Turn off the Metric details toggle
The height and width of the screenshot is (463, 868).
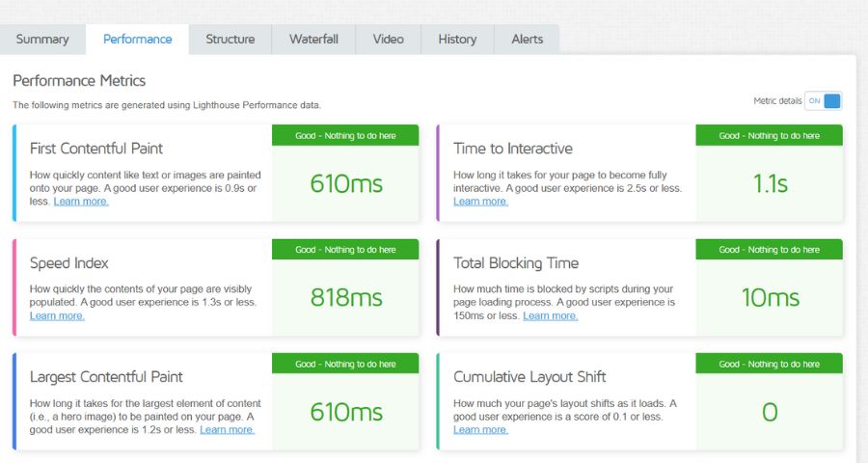(x=824, y=100)
